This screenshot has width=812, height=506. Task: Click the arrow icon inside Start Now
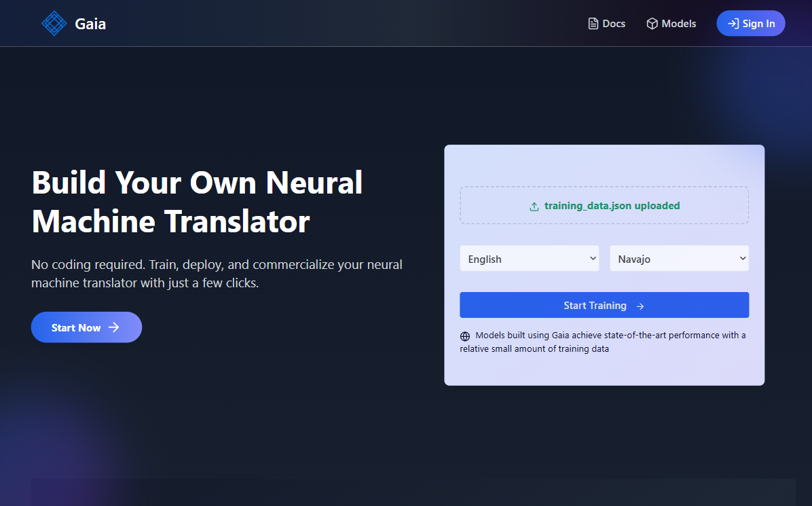tap(114, 327)
